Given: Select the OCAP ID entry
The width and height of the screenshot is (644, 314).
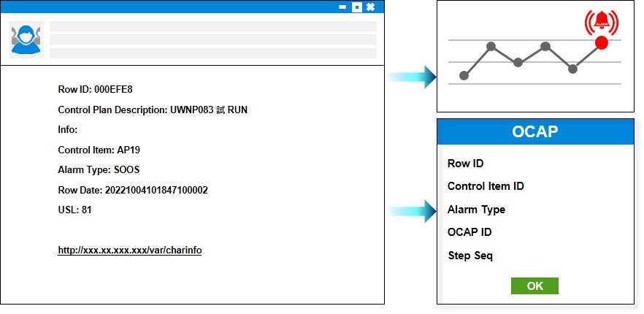Looking at the screenshot, I should (469, 232).
